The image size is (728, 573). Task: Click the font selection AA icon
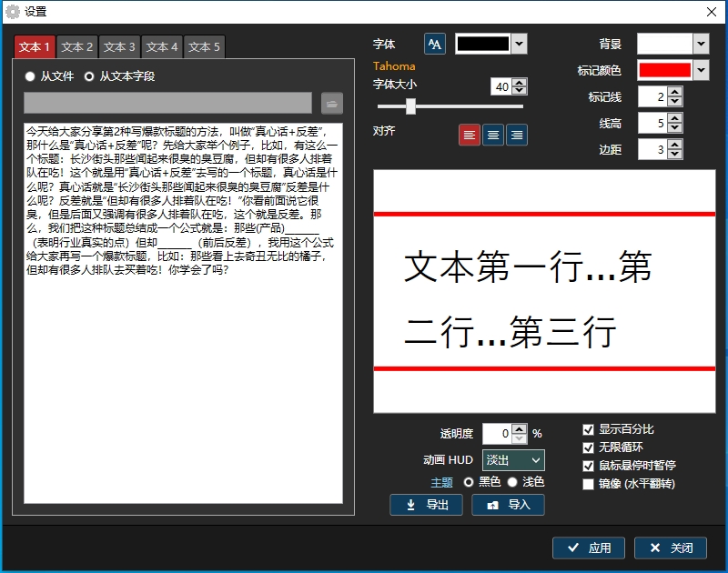434,43
